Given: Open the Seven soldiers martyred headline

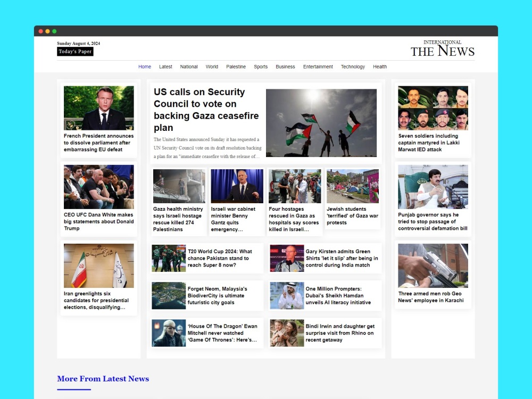Looking at the screenshot, I should pyautogui.click(x=429, y=143).
